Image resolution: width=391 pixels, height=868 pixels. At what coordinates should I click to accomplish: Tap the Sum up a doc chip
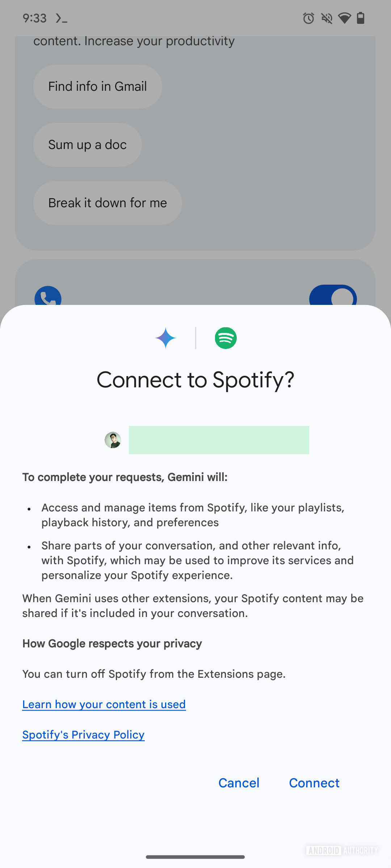tap(87, 145)
